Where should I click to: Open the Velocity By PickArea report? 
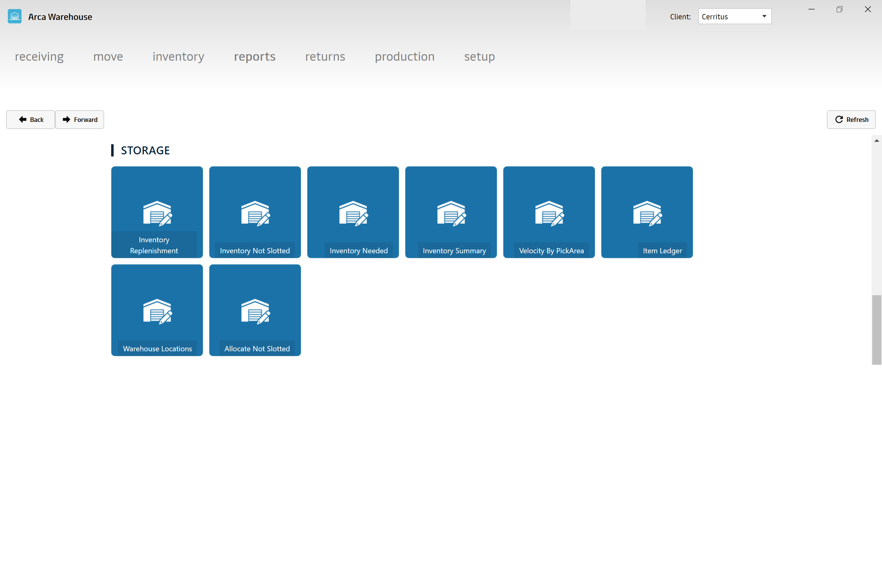[549, 212]
